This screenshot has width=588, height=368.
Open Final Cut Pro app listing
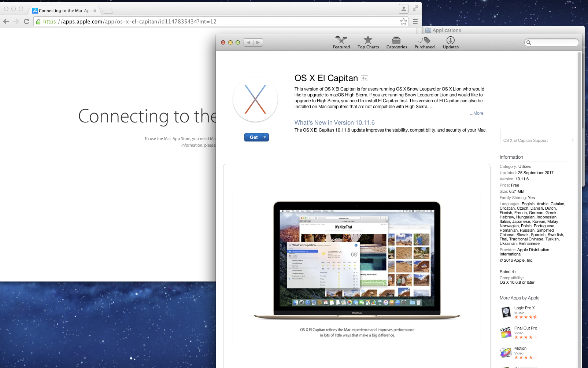(525, 328)
